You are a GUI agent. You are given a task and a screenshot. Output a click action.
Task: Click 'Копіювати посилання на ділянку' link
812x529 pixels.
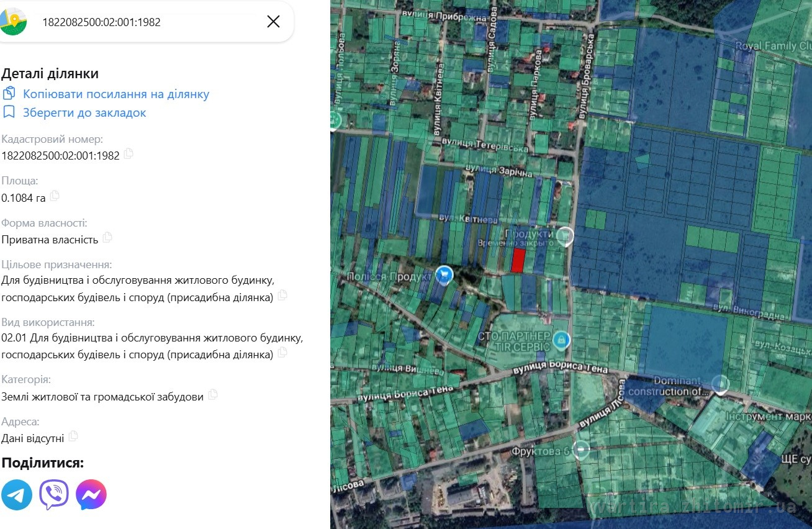coord(115,94)
